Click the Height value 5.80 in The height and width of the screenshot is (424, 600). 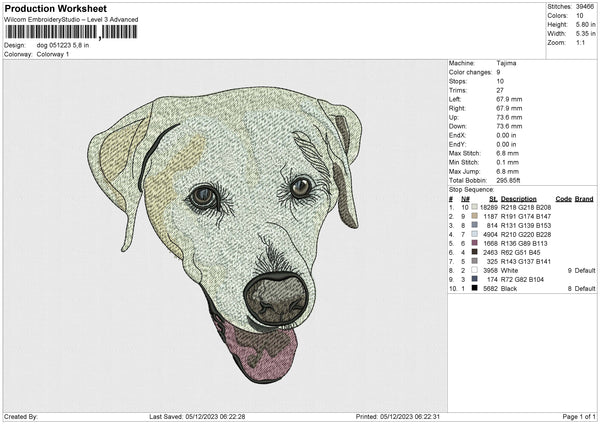(586, 24)
